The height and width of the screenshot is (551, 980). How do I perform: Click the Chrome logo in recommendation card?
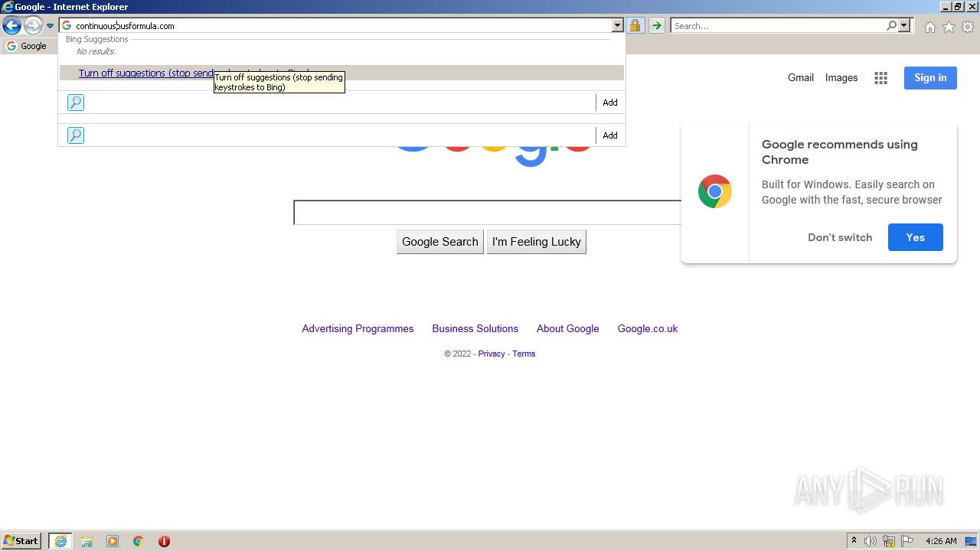click(715, 192)
